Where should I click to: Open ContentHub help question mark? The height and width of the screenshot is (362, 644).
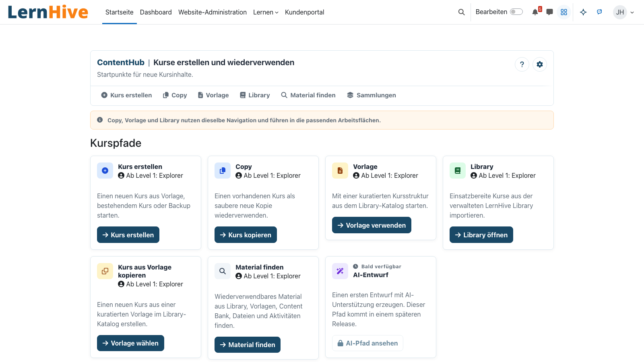pyautogui.click(x=522, y=64)
